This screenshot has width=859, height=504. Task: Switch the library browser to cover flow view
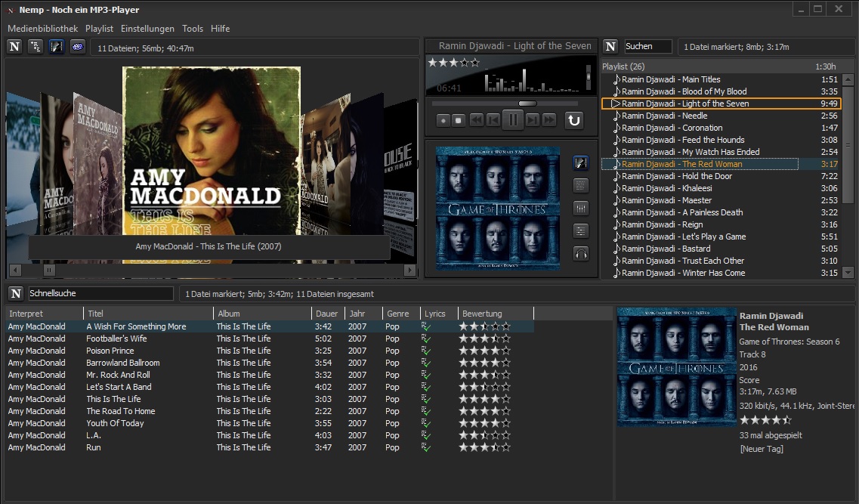57,47
